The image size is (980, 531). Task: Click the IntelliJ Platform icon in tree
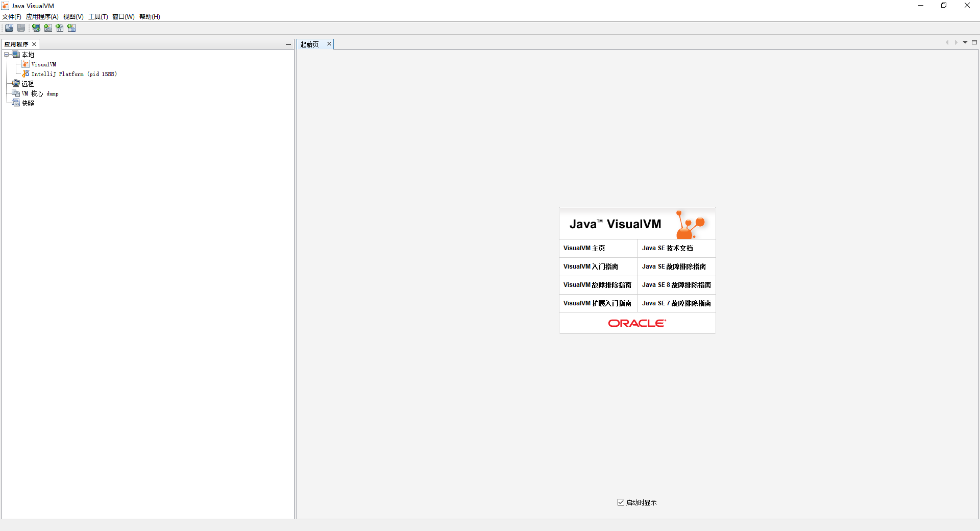[26, 74]
